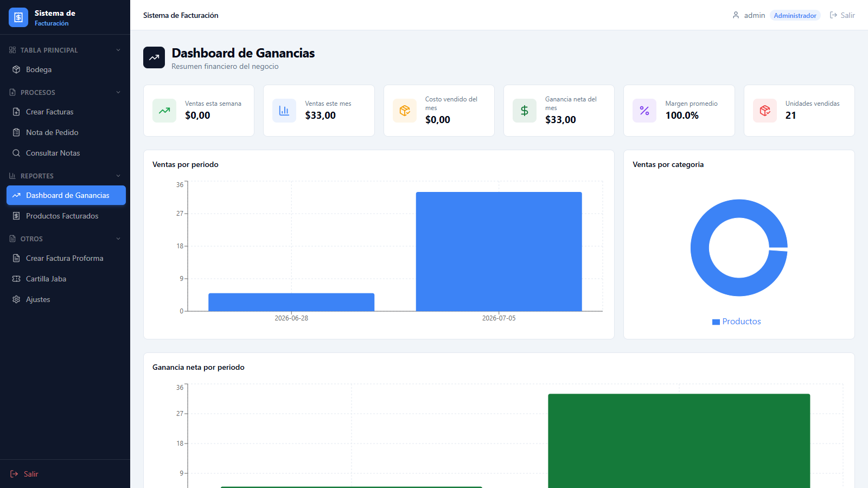This screenshot has height=488, width=868.
Task: Click the tall green Ganancia neta bar
Action: [679, 441]
